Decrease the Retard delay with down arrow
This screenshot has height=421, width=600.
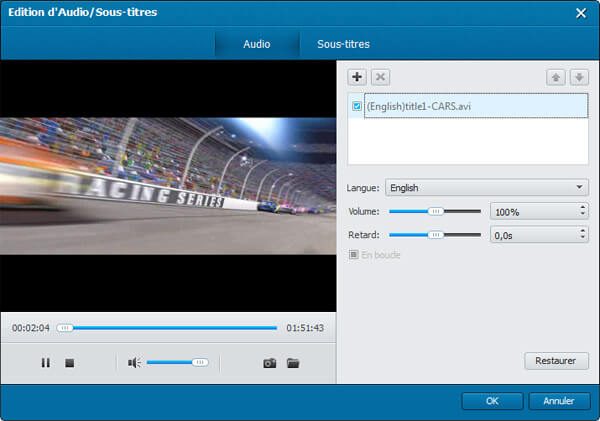[582, 237]
